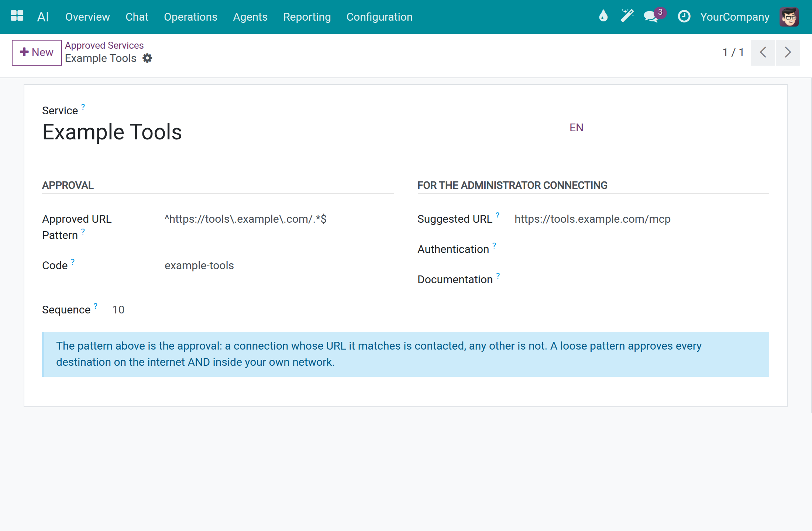Open the activities clock icon
Image resolution: width=812 pixels, height=531 pixels.
(684, 16)
